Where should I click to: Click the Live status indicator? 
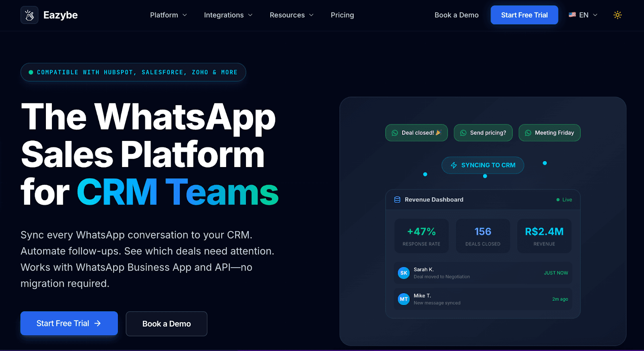(564, 200)
